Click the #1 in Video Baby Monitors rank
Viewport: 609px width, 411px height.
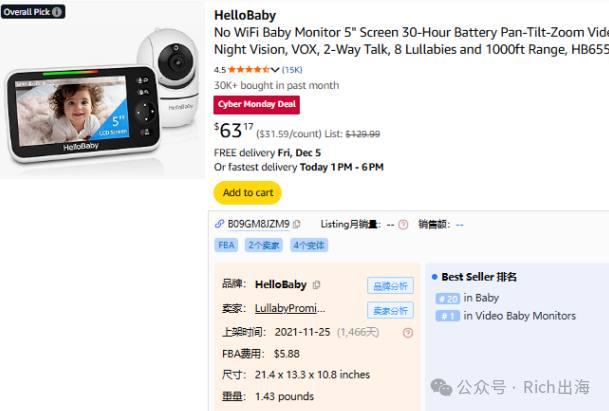pos(506,316)
